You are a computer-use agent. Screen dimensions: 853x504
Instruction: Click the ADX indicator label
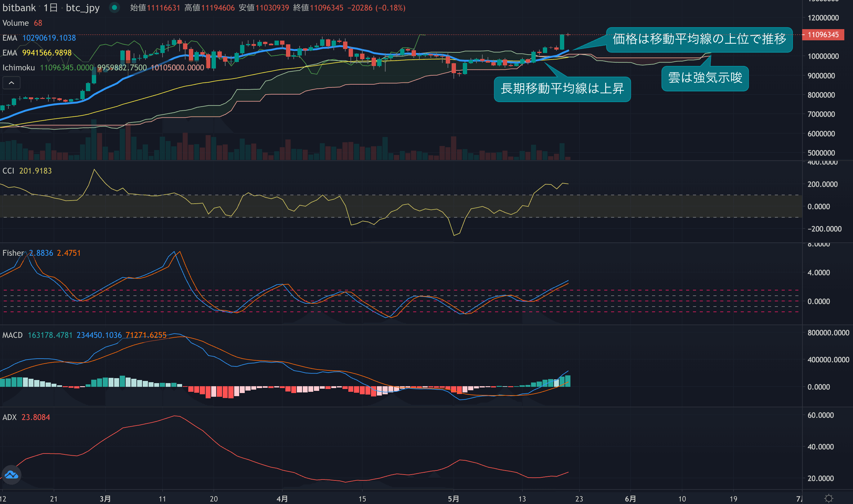coord(10,418)
